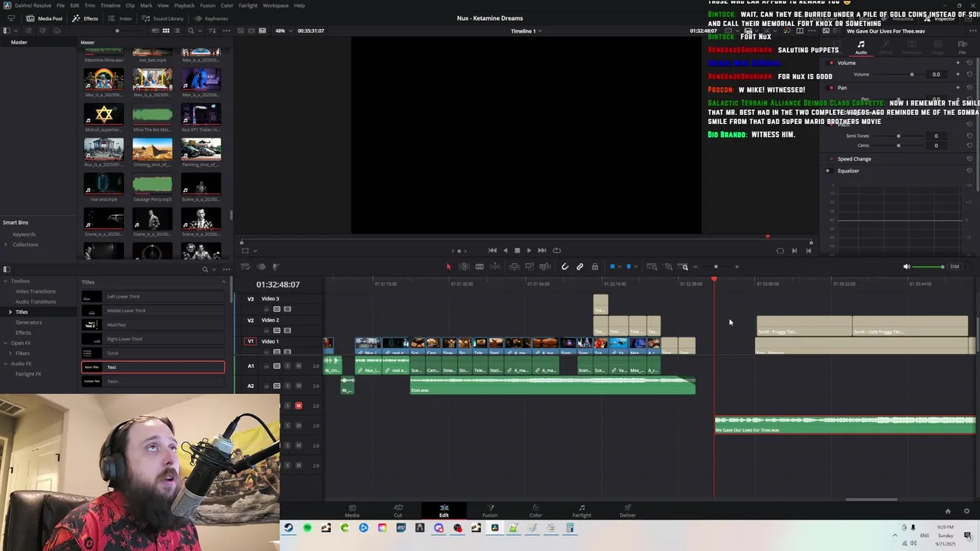
Task: Adjust the timeline zoom slider
Action: click(x=716, y=266)
